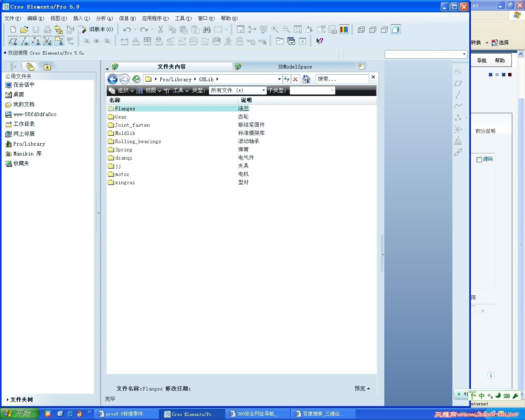Open the 插入(I) menu
The image size is (525, 420).
coord(81,18)
